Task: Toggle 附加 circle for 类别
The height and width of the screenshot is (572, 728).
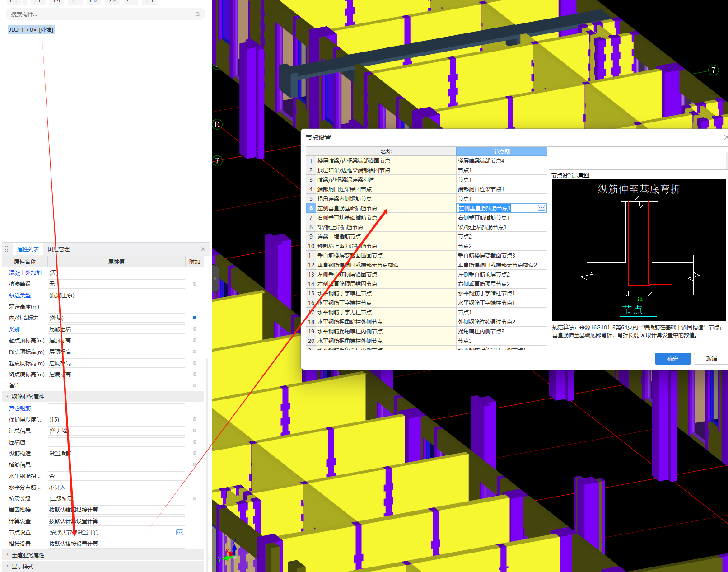Action: (195, 329)
